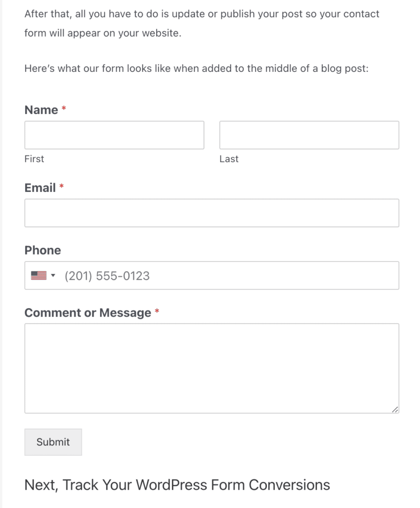Click inside the Comment or Message textarea

coord(212,367)
